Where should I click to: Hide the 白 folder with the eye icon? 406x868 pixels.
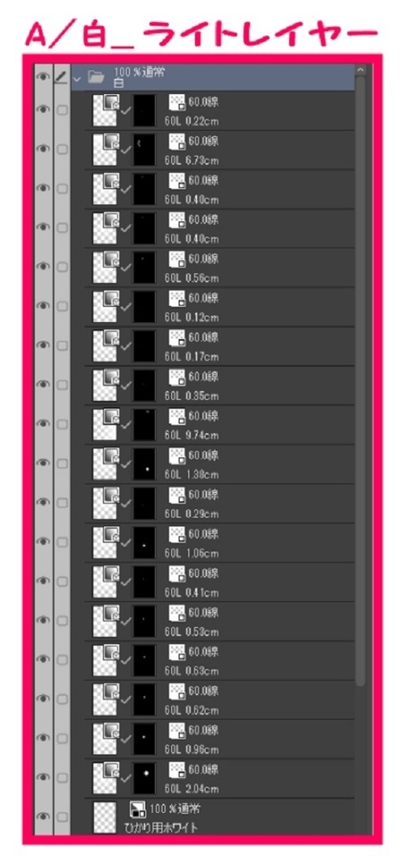[42, 78]
